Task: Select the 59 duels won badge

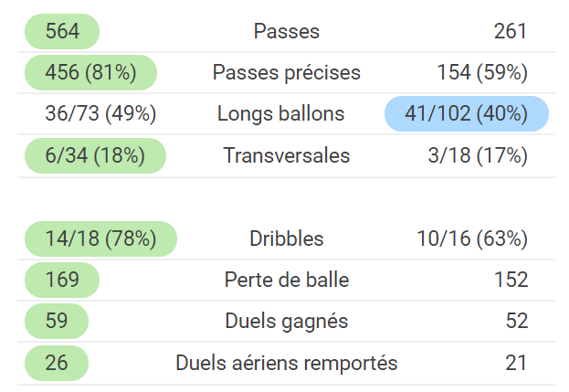Action: click(x=57, y=322)
